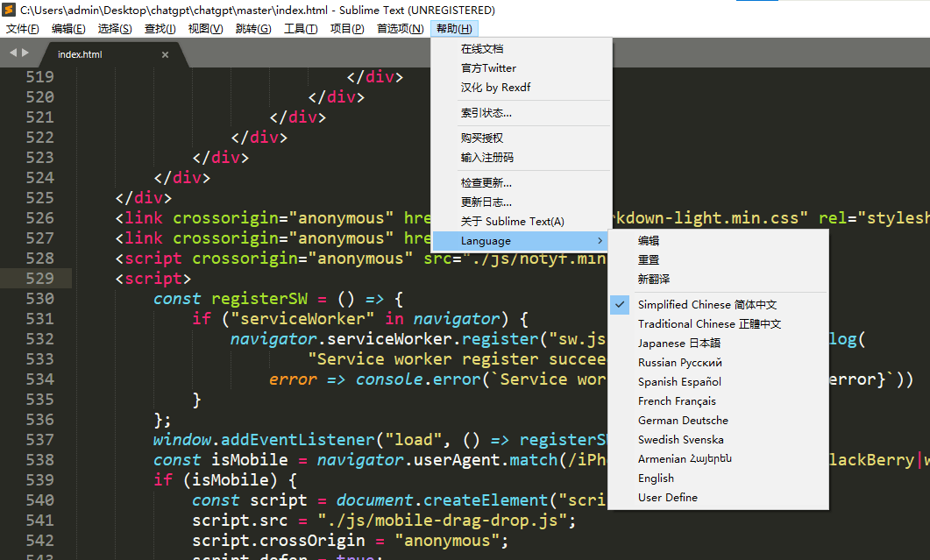Click the Sublime Text app icon in the title bar
This screenshot has width=930, height=560.
click(x=8, y=10)
